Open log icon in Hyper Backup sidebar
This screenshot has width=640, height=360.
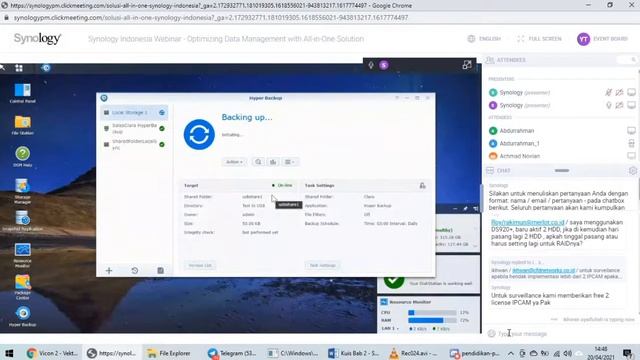(x=160, y=271)
